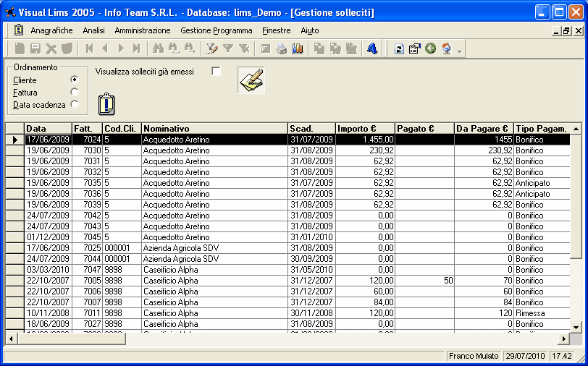The width and height of the screenshot is (588, 366).
Task: Select row selector of invoice 7024
Action: click(x=15, y=140)
